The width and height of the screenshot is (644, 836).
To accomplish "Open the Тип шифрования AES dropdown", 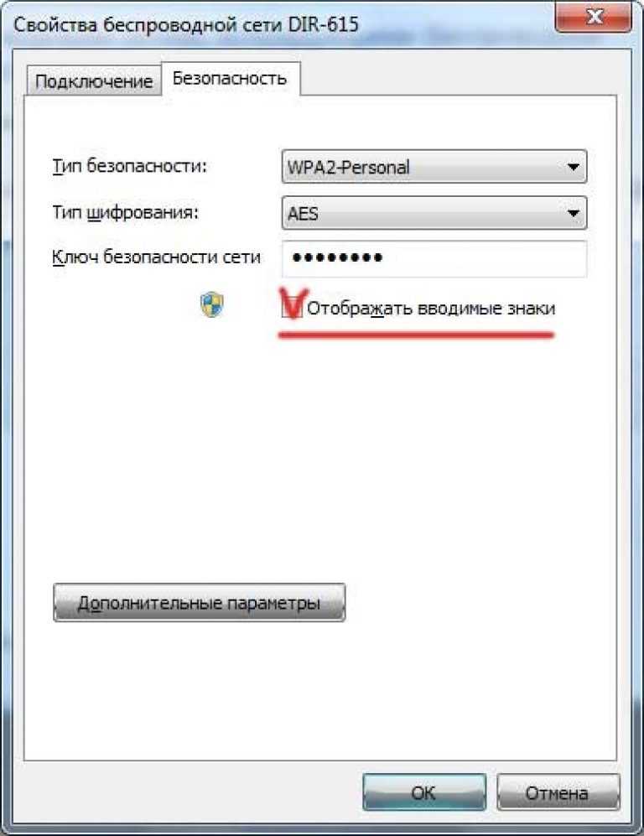I will click(434, 213).
